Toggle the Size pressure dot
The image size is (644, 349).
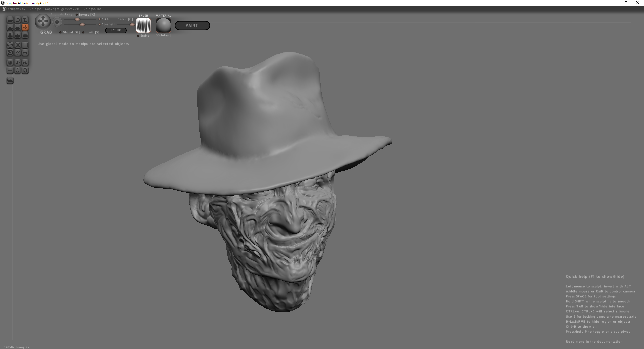click(100, 19)
